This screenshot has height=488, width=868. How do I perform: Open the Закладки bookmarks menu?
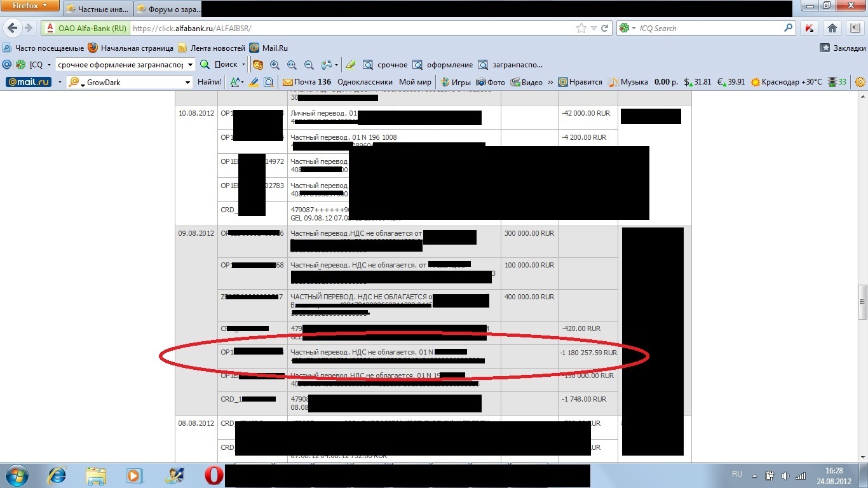coord(843,48)
